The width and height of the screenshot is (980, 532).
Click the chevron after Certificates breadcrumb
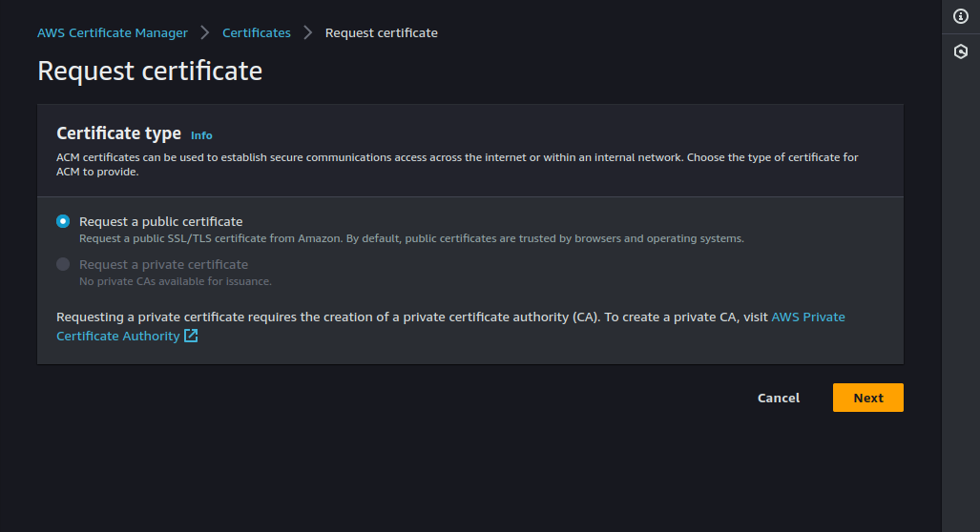pos(308,32)
